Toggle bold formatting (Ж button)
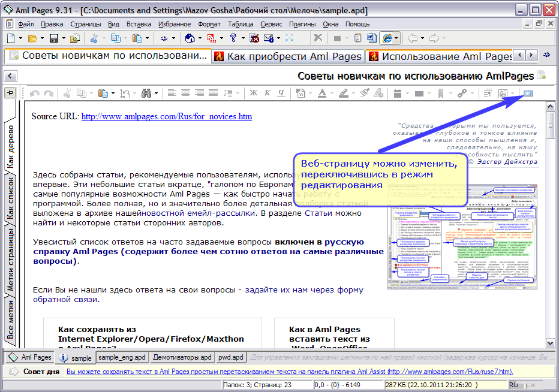 (254, 94)
